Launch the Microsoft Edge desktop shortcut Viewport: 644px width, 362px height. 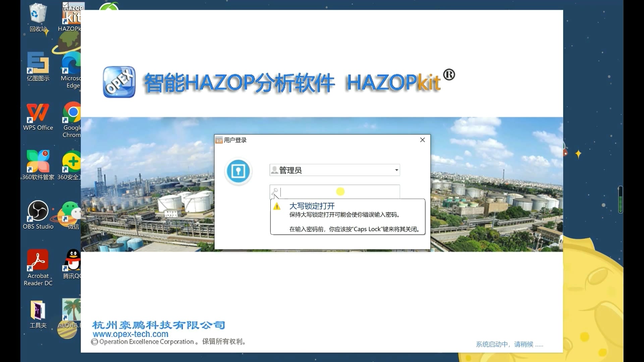pyautogui.click(x=71, y=70)
